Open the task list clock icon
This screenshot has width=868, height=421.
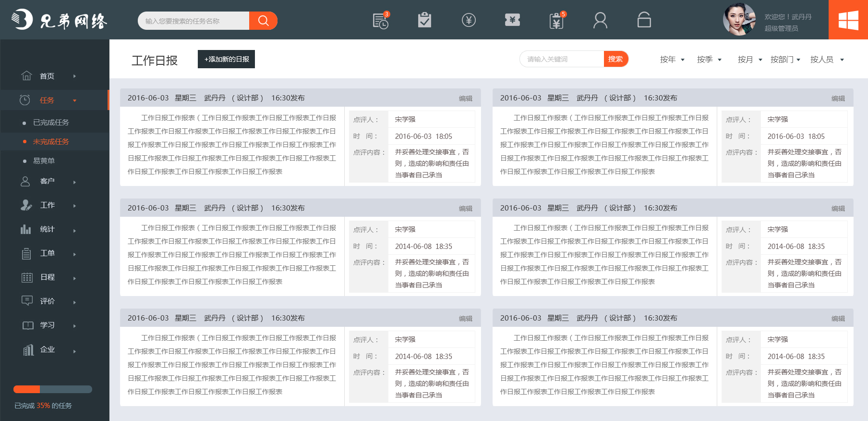click(x=381, y=21)
